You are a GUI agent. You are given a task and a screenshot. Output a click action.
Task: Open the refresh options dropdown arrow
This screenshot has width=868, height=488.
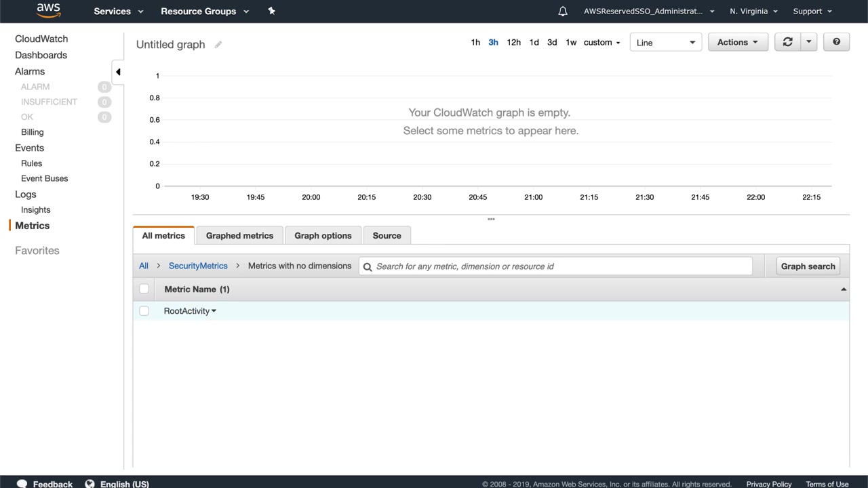tap(808, 42)
